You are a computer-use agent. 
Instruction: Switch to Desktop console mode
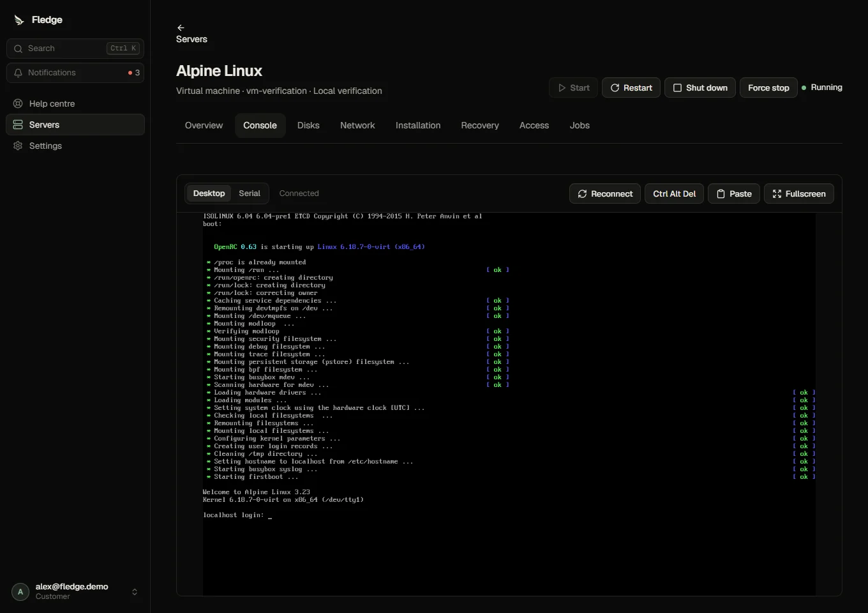pos(209,193)
